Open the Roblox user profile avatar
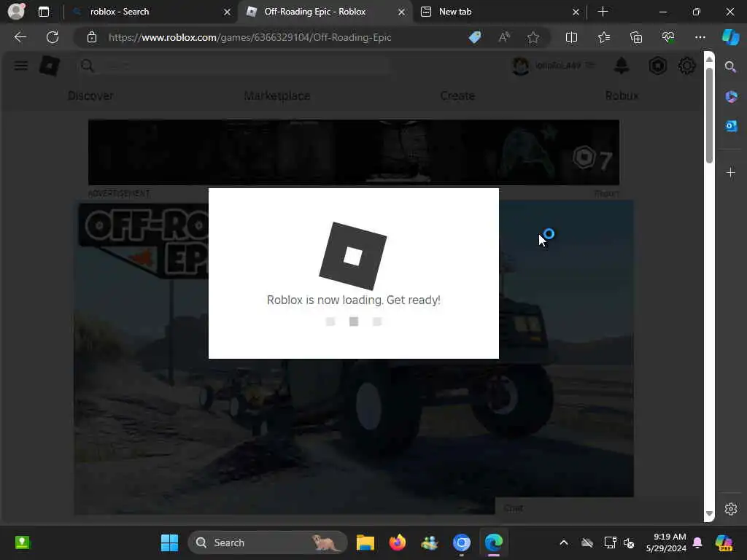The image size is (747, 560). coord(520,66)
